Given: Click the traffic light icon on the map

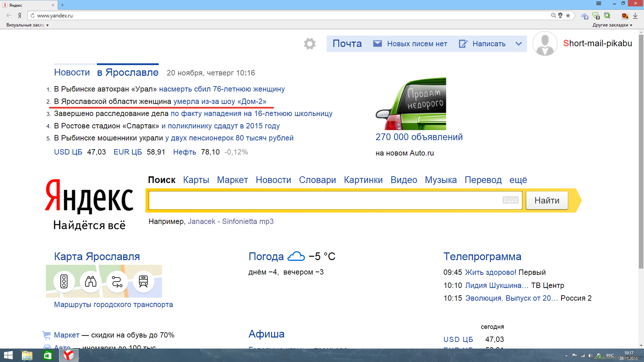Looking at the screenshot, I should coord(64,281).
